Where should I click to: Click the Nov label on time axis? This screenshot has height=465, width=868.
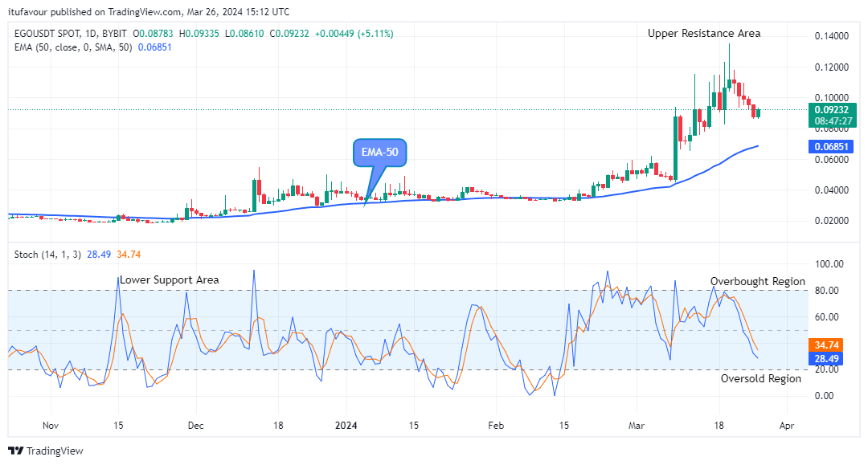point(51,425)
